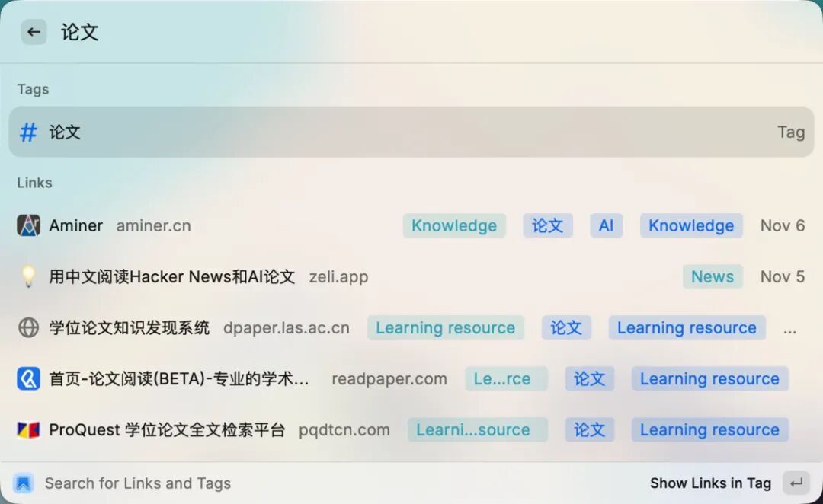Click the blue bookmark app icon in footer
The width and height of the screenshot is (823, 504).
point(24,483)
